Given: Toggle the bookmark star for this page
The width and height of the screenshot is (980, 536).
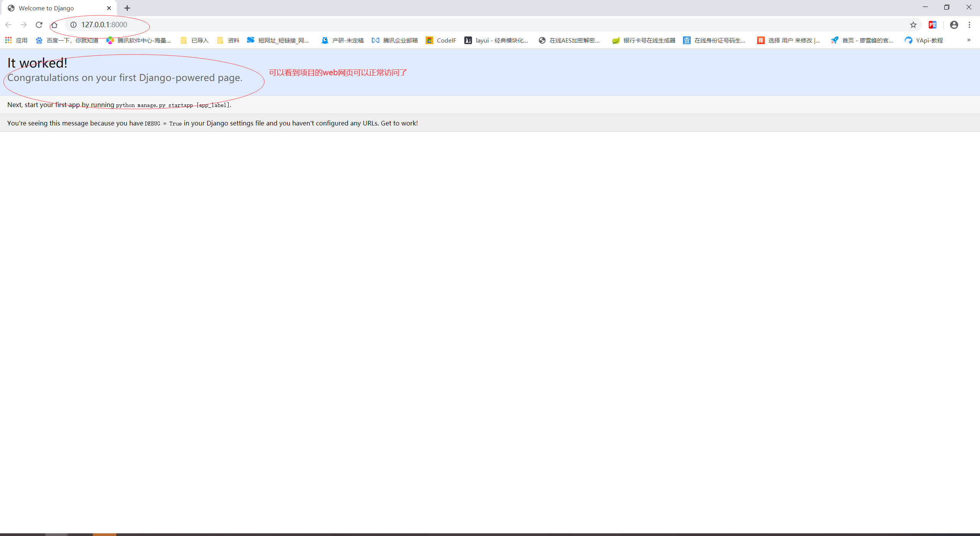Looking at the screenshot, I should (x=913, y=25).
